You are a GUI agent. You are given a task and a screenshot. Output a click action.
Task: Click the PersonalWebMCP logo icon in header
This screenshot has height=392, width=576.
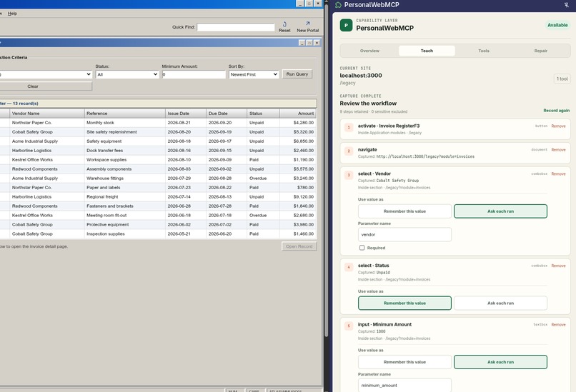(338, 5)
